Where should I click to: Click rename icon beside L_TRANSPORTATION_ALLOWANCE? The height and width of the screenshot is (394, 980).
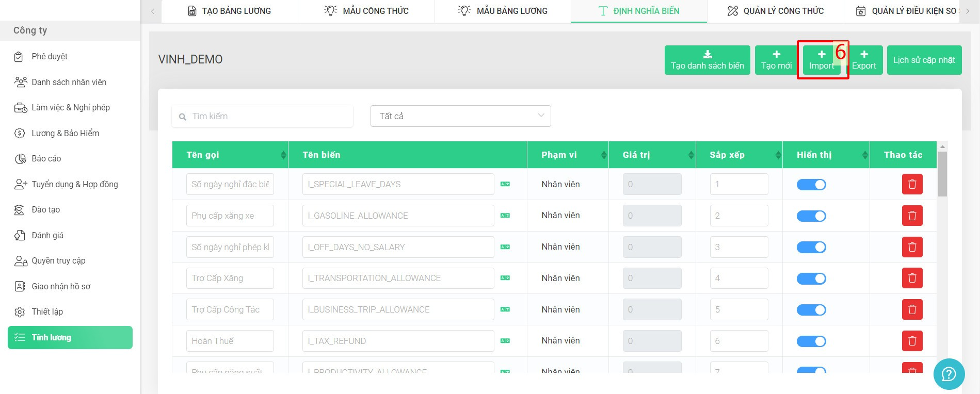click(x=505, y=278)
